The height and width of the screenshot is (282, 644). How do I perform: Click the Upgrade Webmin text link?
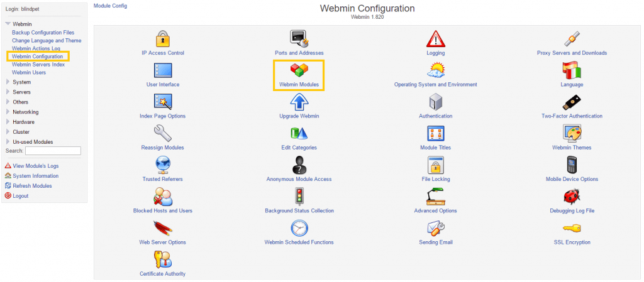[x=299, y=116]
